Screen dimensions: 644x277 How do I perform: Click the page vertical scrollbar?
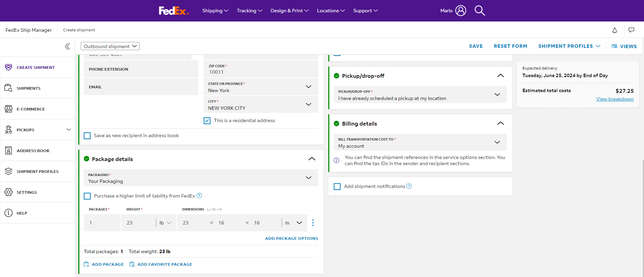pos(643,218)
